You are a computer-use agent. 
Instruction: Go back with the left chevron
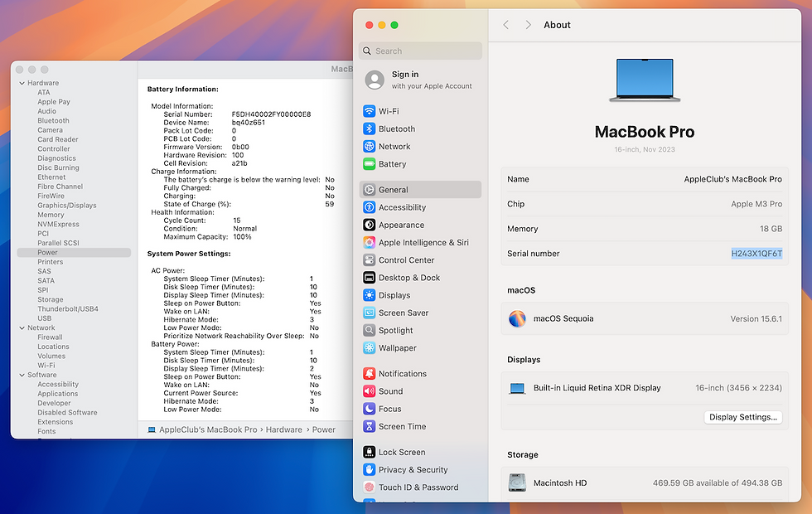(x=506, y=25)
